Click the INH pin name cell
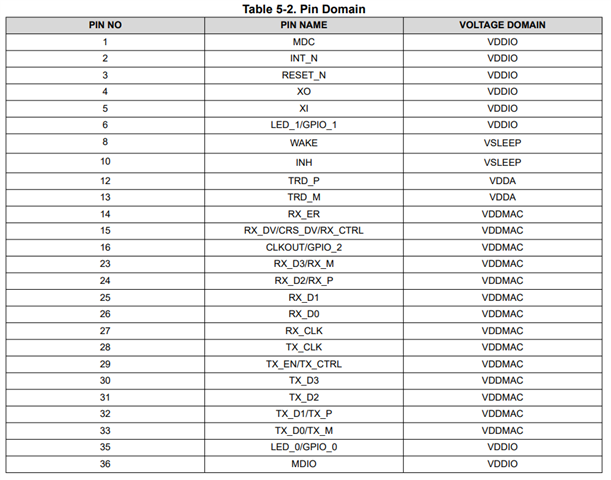The width and height of the screenshot is (611, 480). (x=304, y=161)
